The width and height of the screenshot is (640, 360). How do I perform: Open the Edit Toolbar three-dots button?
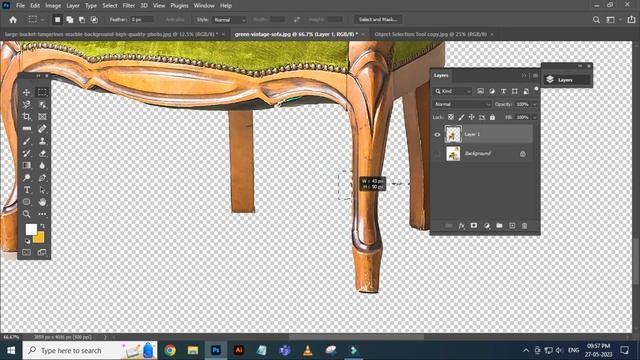click(42, 214)
